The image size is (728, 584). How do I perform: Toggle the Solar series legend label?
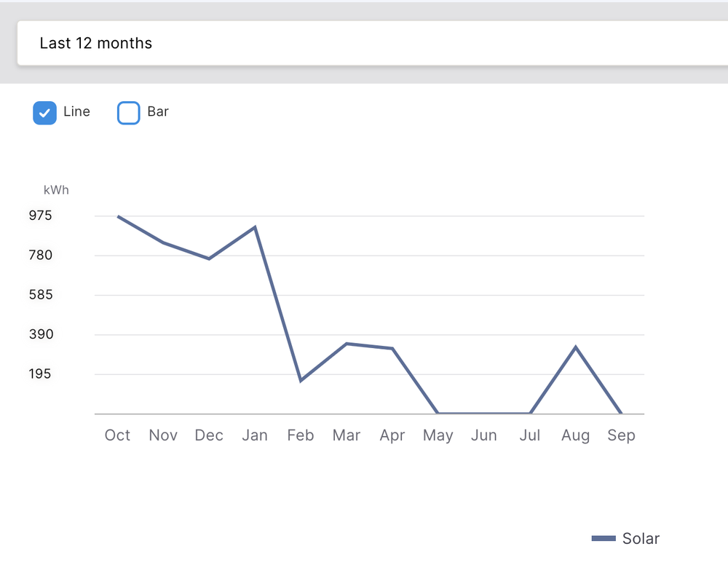coord(641,539)
